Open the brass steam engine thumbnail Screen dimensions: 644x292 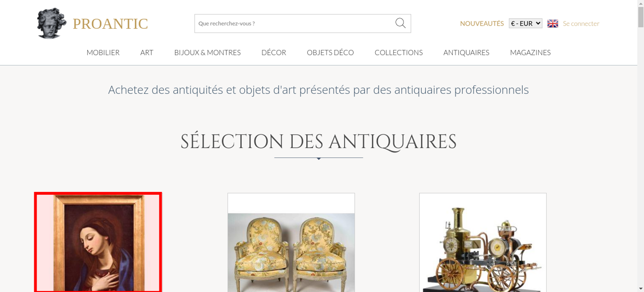tap(483, 242)
